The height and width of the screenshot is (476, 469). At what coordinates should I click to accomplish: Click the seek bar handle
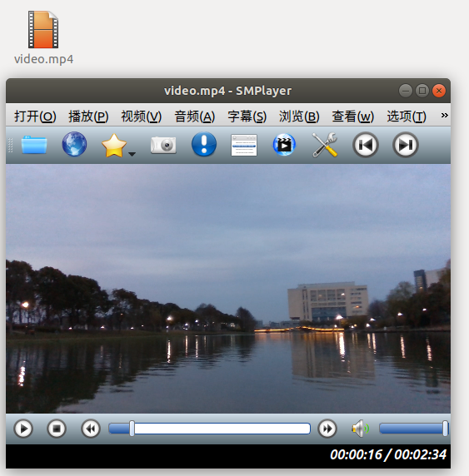pos(132,429)
